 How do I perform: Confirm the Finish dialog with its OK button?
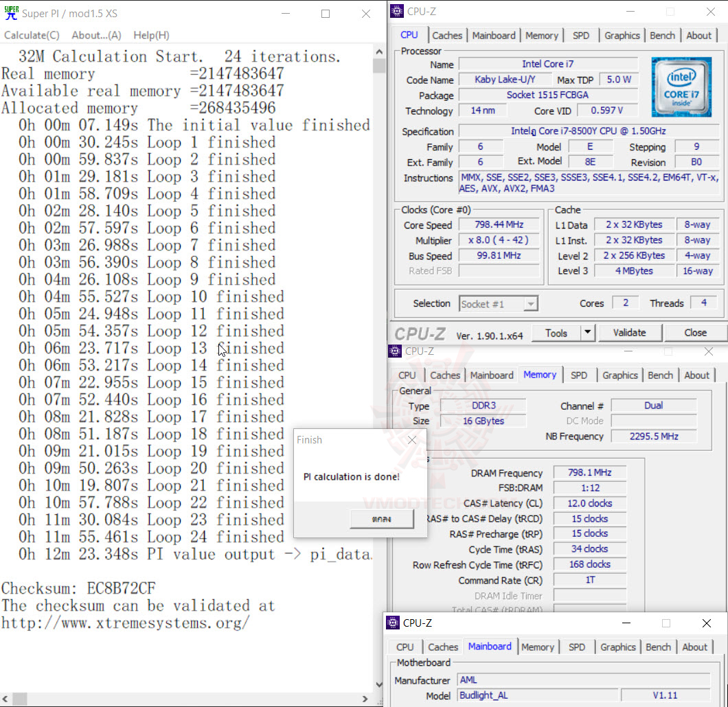pyautogui.click(x=382, y=519)
